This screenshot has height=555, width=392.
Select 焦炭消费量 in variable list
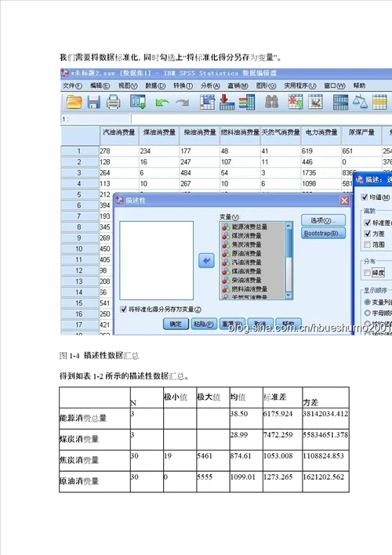pyautogui.click(x=246, y=245)
